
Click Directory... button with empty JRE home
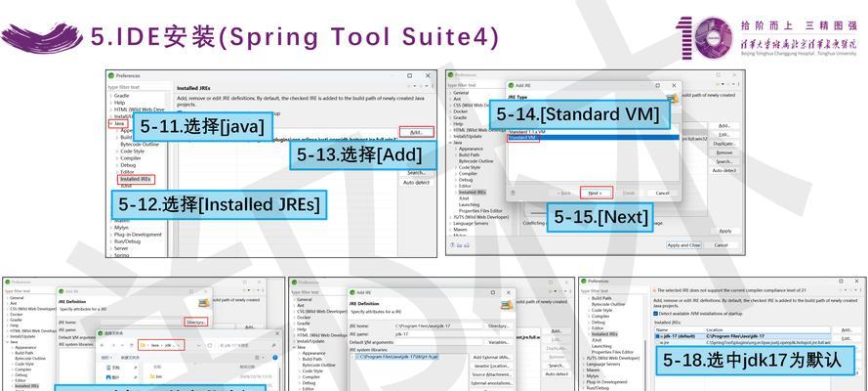(196, 322)
